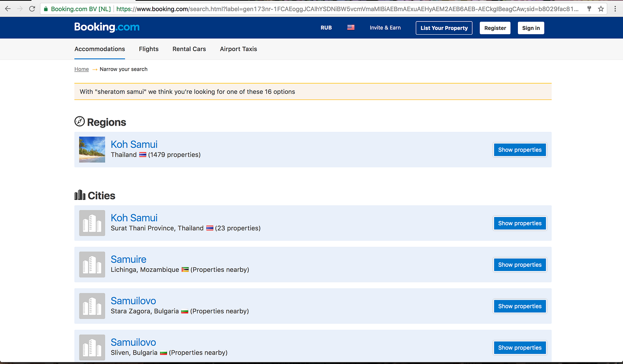Click Bulgaria flag next to Sliven

point(164,353)
